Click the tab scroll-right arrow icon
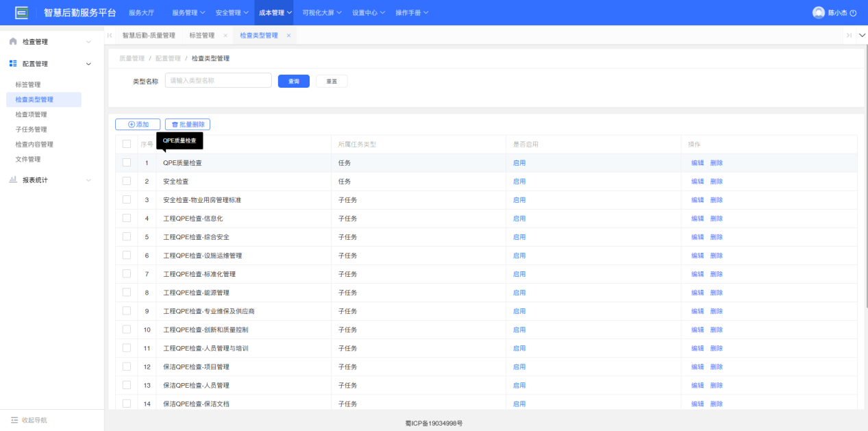 coord(849,36)
